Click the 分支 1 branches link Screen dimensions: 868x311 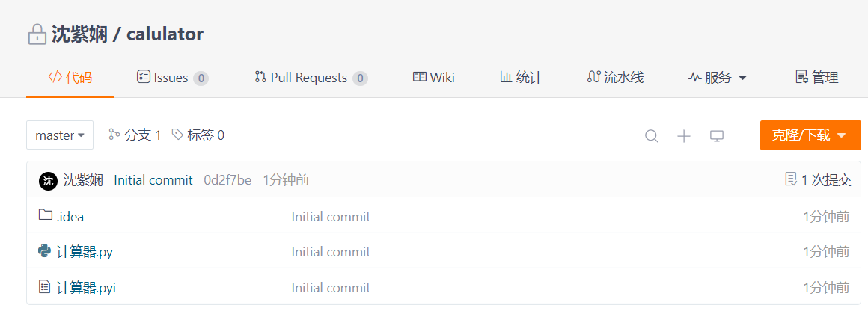[x=135, y=135]
